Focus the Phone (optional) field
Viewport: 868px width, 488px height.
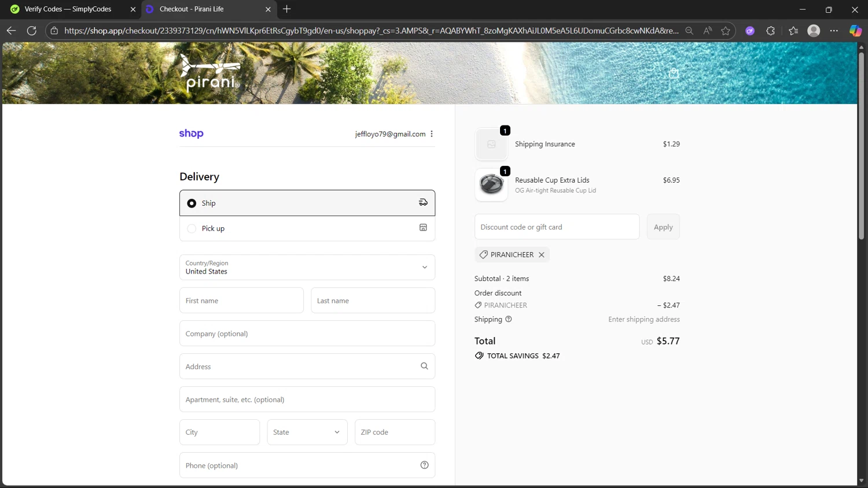click(x=307, y=465)
